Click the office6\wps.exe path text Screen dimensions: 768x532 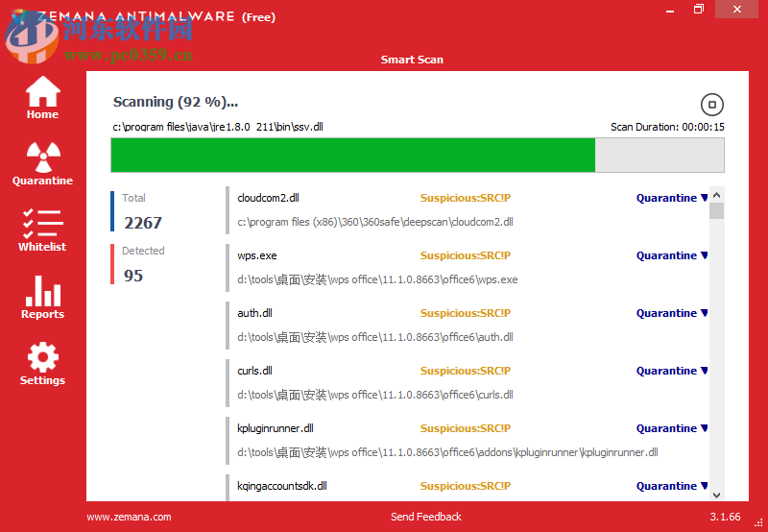tap(377, 279)
